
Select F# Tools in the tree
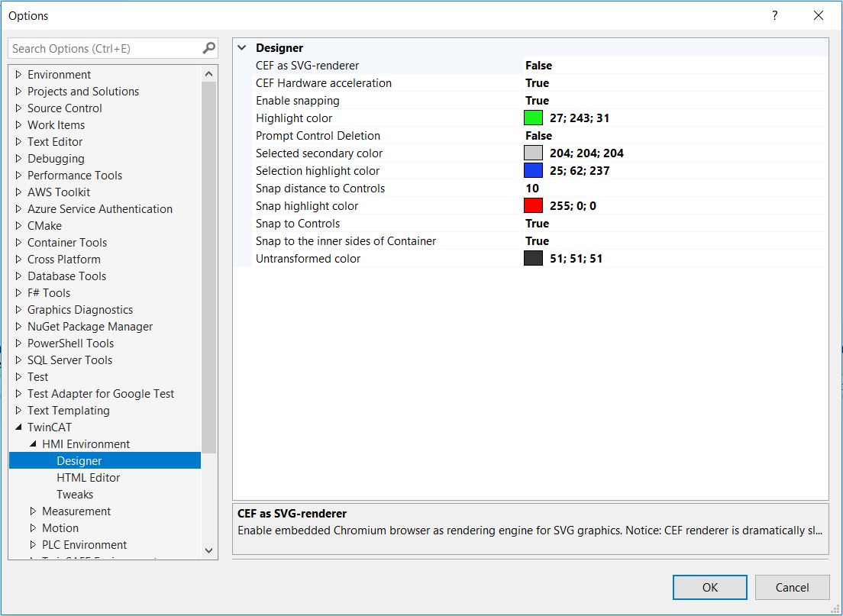coord(49,292)
